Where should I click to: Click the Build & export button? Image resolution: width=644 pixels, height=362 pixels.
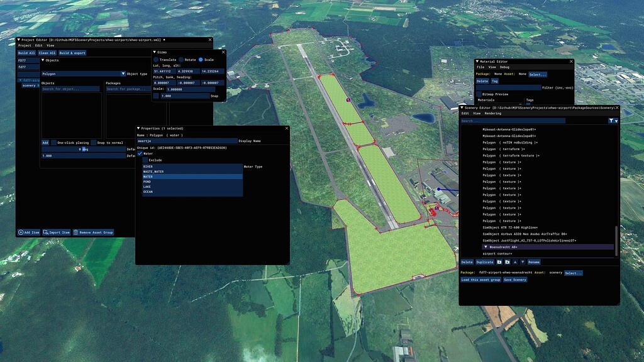click(72, 53)
